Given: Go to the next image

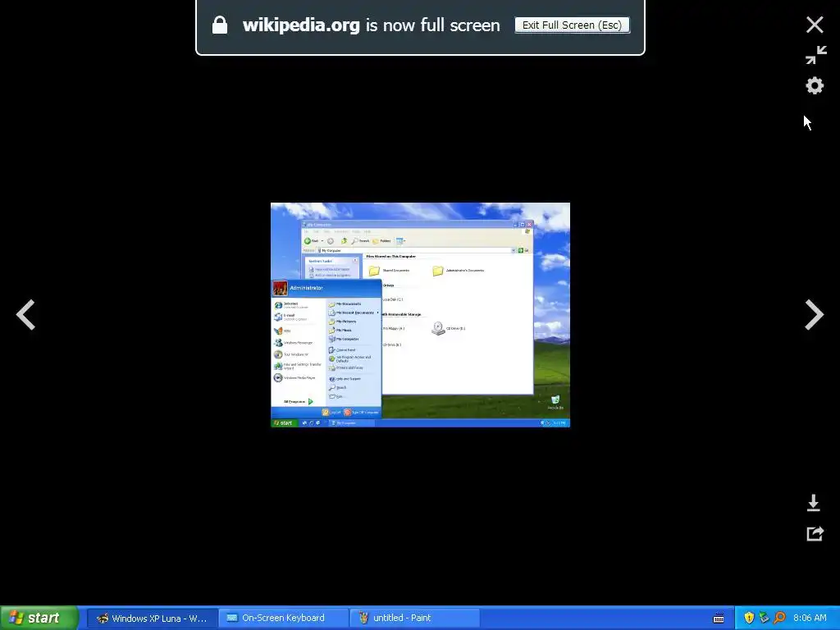Looking at the screenshot, I should pyautogui.click(x=815, y=315).
